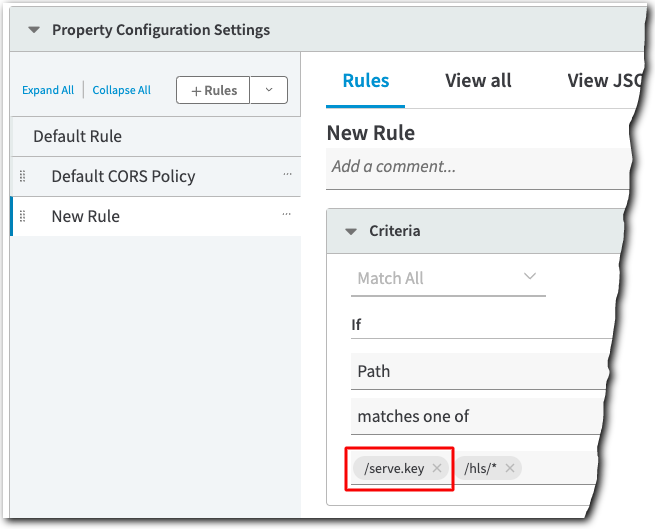Grab the drag handle of Default CORS Policy
The image size is (655, 529).
pos(23,176)
